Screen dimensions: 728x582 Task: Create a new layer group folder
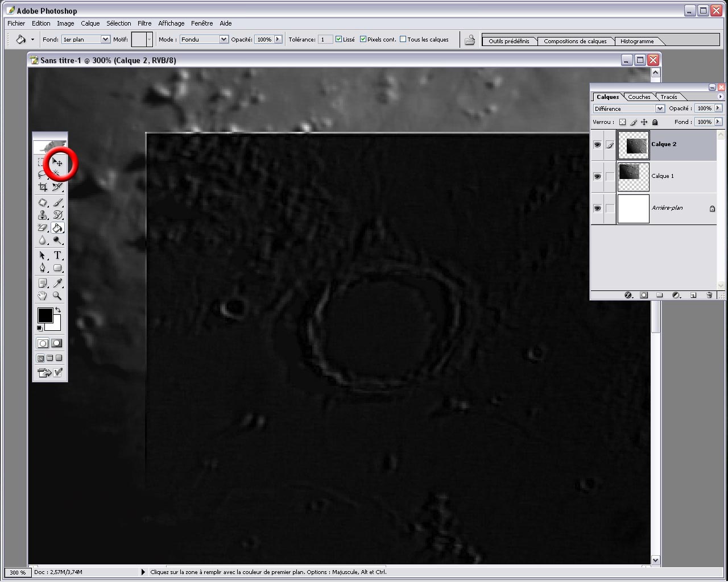[x=660, y=295]
